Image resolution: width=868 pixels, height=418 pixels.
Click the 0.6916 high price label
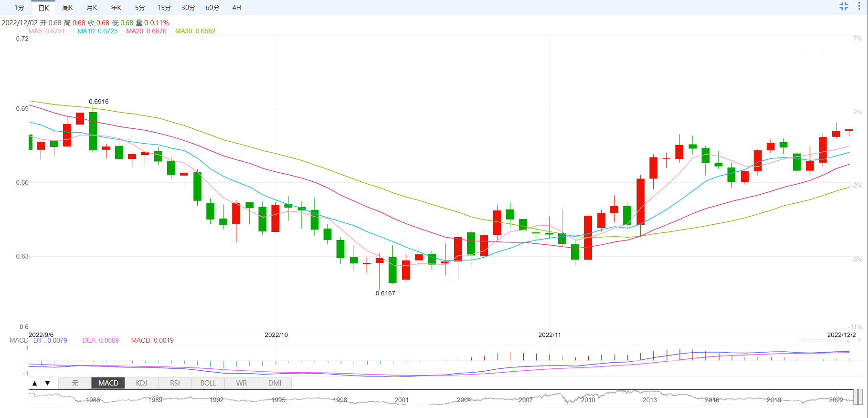tap(99, 102)
